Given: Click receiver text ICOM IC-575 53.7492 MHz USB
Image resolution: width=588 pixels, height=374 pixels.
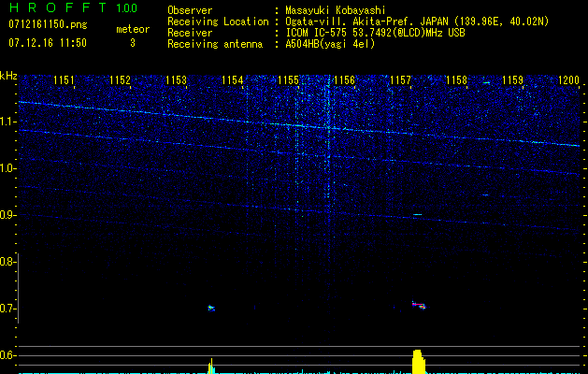Looking at the screenshot, I should pos(375,33).
